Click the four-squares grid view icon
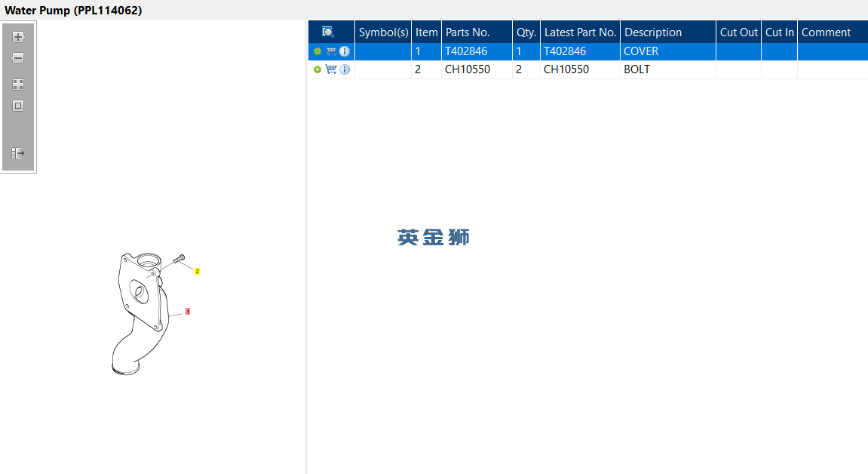The height and width of the screenshot is (474, 868). point(18,85)
